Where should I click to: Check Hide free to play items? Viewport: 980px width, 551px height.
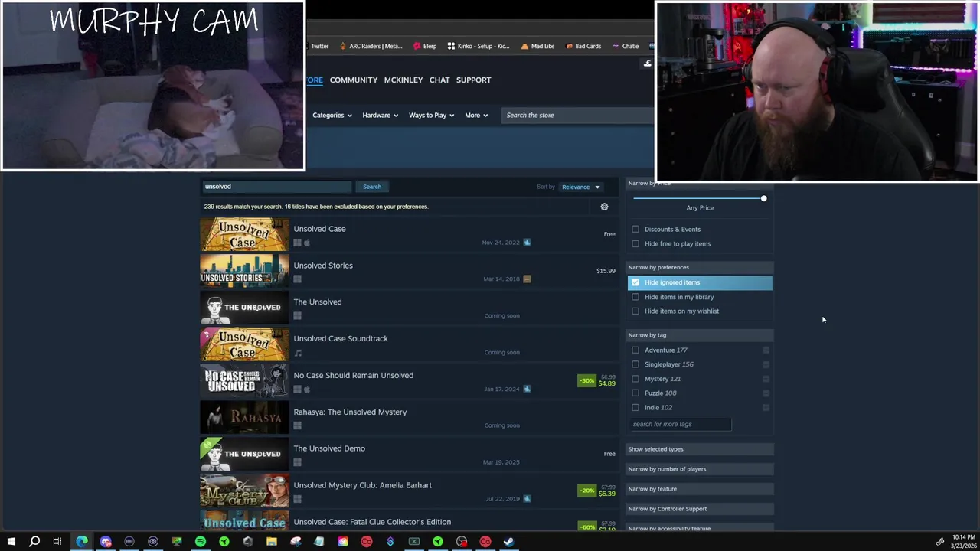635,244
